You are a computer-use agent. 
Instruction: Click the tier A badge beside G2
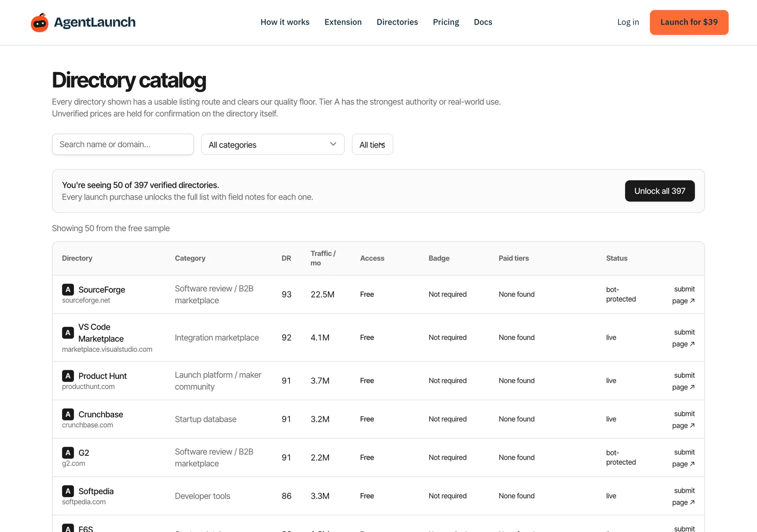click(x=68, y=453)
